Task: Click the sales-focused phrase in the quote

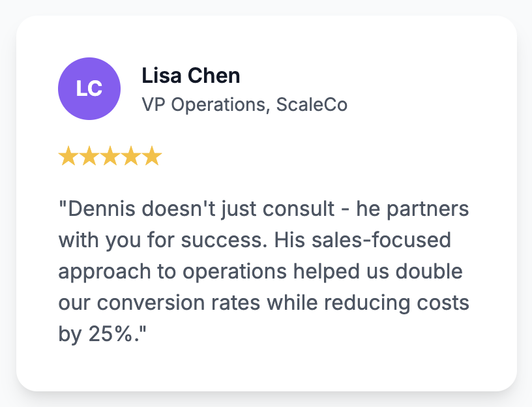Action: coord(381,239)
